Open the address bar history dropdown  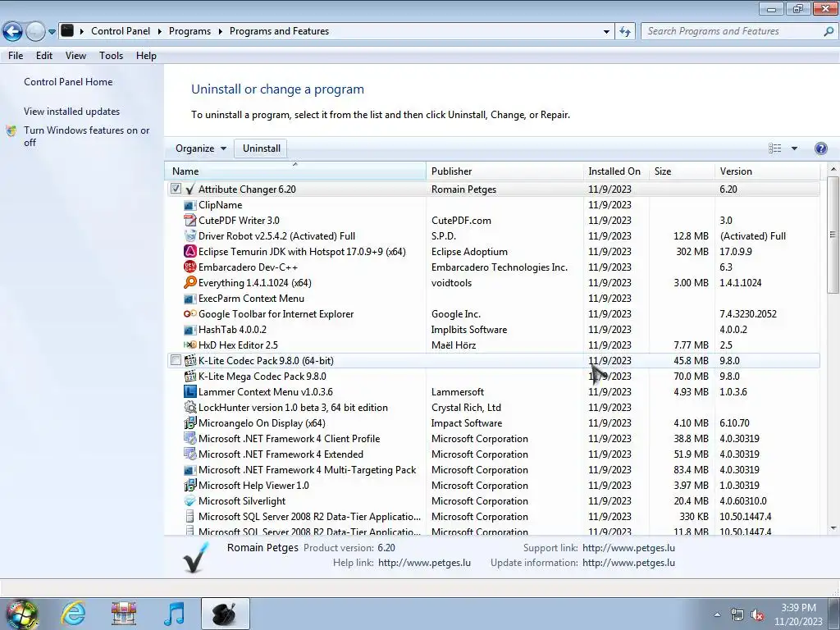click(x=606, y=32)
